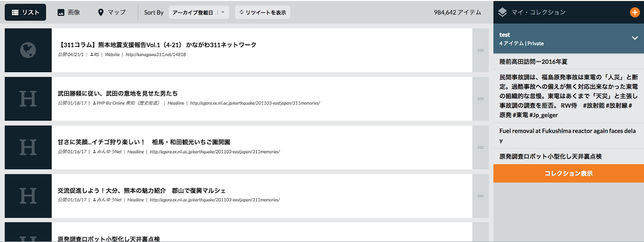This screenshot has width=644, height=242.
Task: Open 交流促進しよう 郡山で復興マルシェ headline title
Action: [x=141, y=191]
